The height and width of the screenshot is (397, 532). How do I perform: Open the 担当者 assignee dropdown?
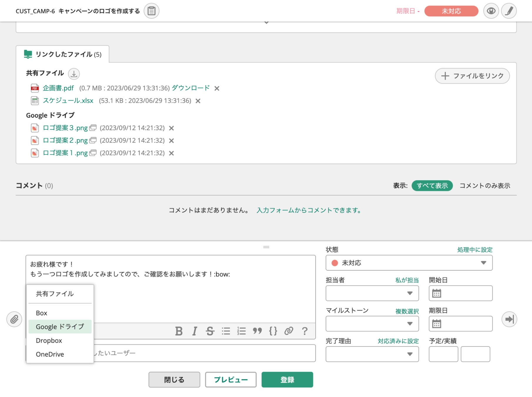point(372,293)
